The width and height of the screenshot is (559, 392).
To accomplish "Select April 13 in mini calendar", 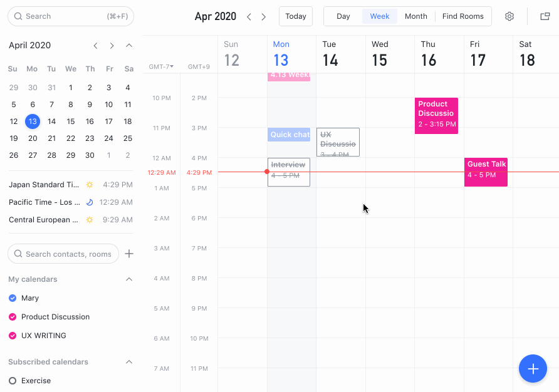I will 33,121.
